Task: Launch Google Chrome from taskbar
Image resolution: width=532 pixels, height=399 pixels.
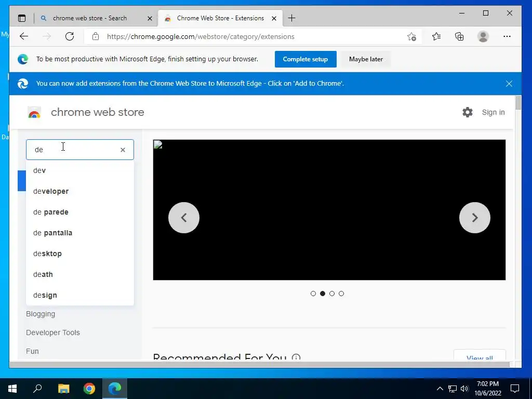Action: (89, 389)
